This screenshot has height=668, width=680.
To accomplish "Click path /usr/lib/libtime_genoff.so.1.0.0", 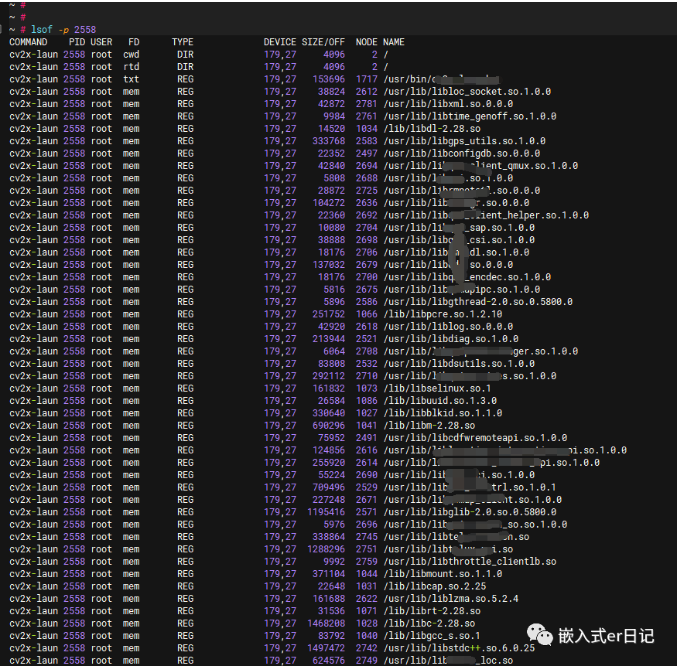I will [470, 116].
